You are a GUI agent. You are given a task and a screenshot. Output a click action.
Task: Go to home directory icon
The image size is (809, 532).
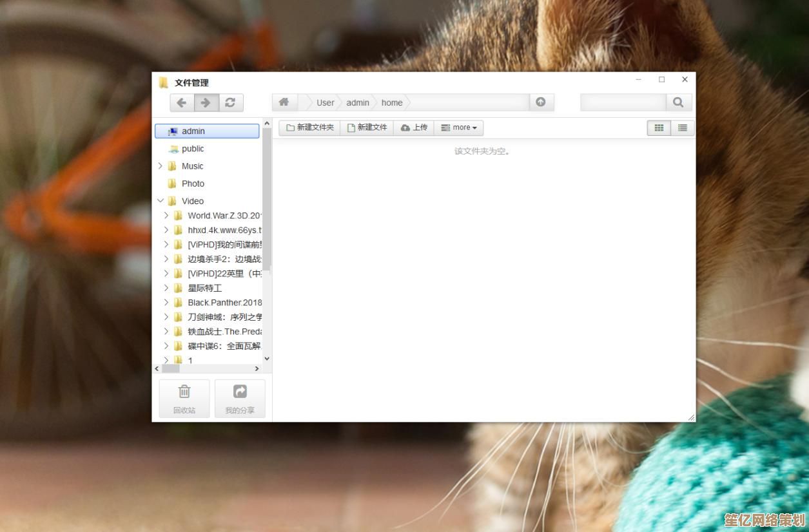pos(284,102)
